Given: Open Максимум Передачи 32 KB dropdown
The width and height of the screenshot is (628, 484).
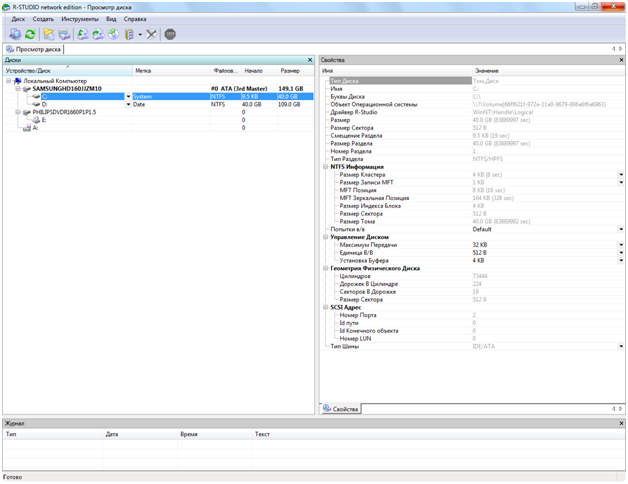Looking at the screenshot, I should (621, 245).
